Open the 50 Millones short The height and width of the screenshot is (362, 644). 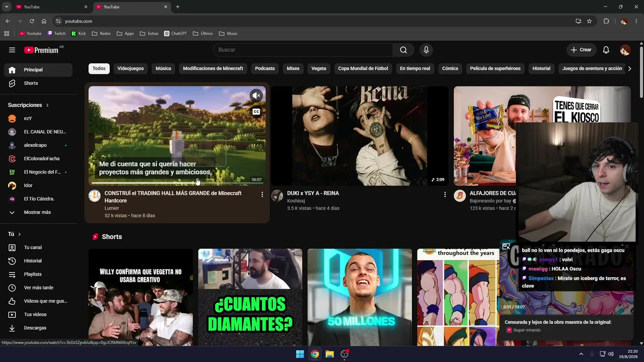(x=360, y=297)
